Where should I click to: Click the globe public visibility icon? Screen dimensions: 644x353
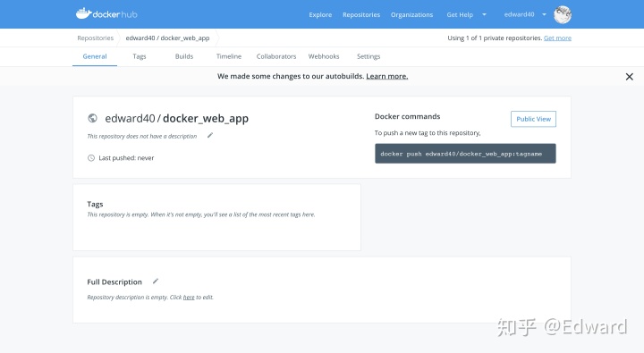click(92, 118)
